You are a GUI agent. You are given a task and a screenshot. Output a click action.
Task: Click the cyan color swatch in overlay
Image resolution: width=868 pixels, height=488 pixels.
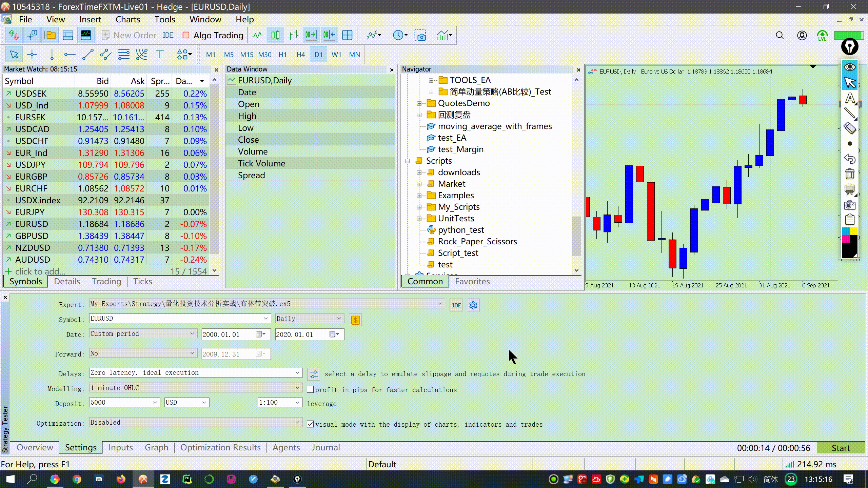(x=846, y=231)
